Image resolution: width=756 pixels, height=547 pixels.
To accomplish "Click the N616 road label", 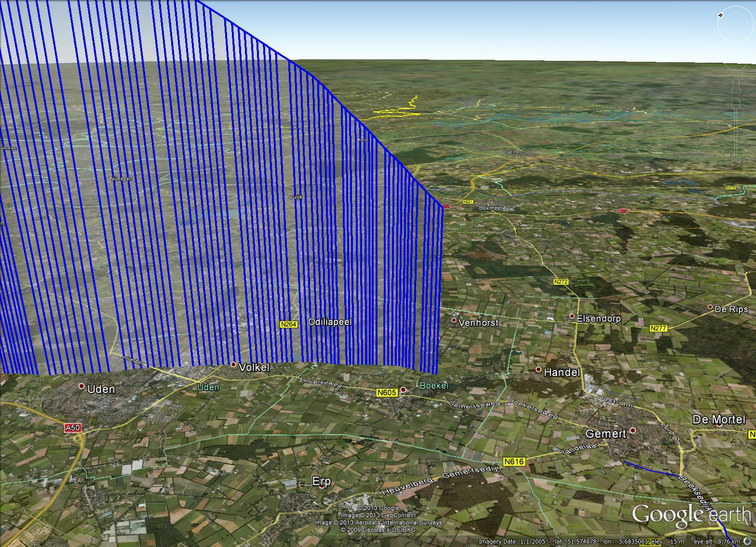I will (513, 462).
